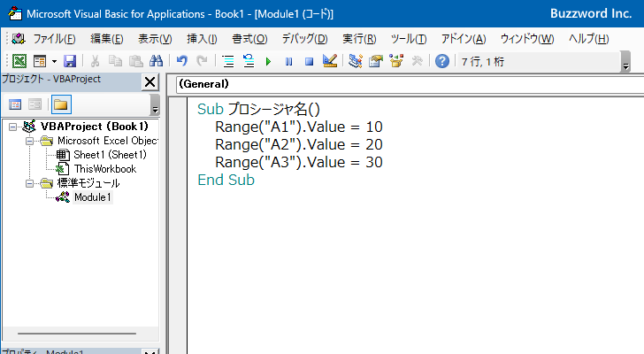Viewport: 644px width, 354px height.
Task: Click the Undo arrow icon
Action: pyautogui.click(x=182, y=61)
